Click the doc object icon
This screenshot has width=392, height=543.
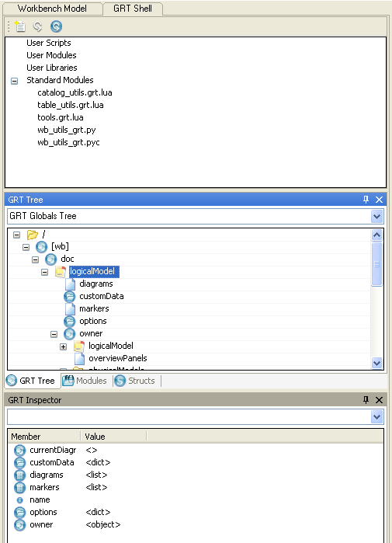[x=51, y=259]
